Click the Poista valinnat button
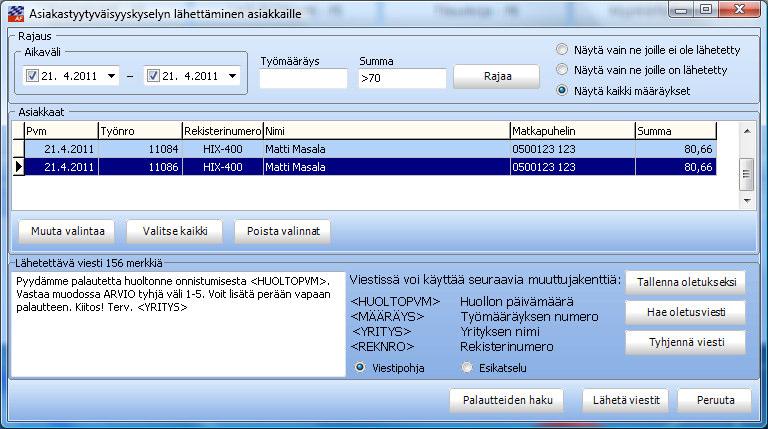 [283, 231]
